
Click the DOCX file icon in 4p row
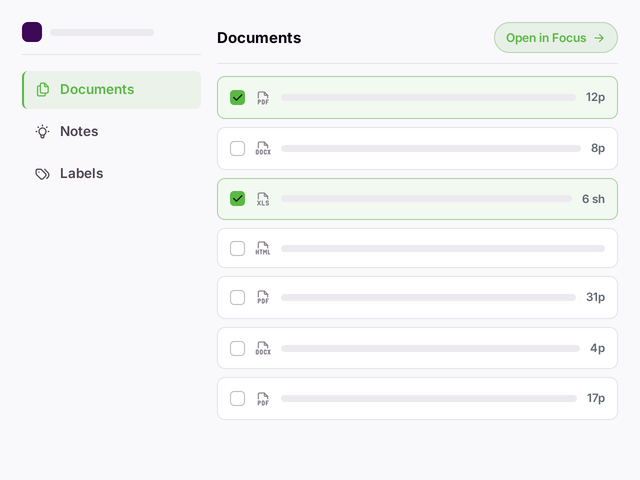click(x=263, y=348)
